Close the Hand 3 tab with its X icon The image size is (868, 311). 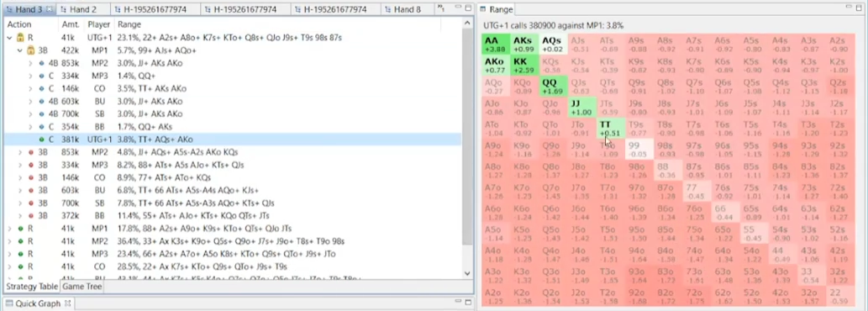[x=49, y=9]
